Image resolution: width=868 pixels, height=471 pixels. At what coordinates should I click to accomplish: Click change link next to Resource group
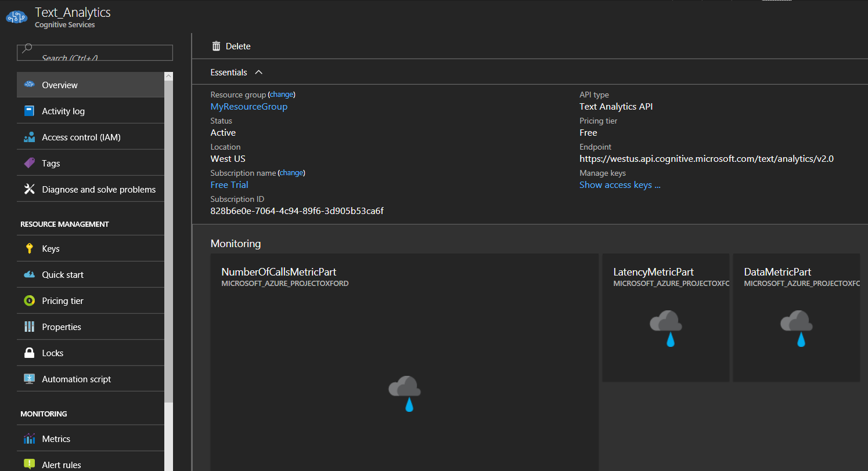282,95
